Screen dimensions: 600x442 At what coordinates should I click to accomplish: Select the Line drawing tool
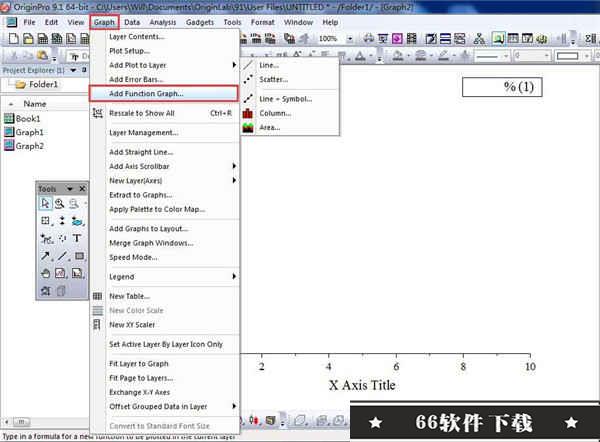point(62,256)
